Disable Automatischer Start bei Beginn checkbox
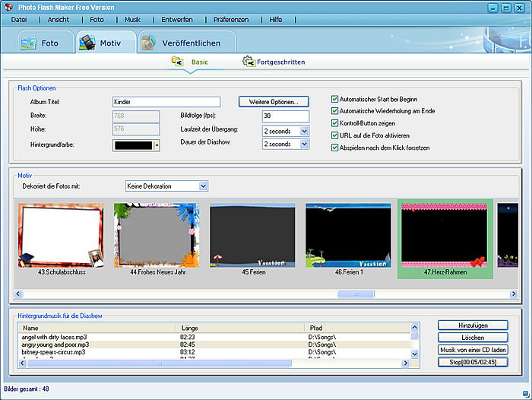The width and height of the screenshot is (532, 400). point(335,99)
